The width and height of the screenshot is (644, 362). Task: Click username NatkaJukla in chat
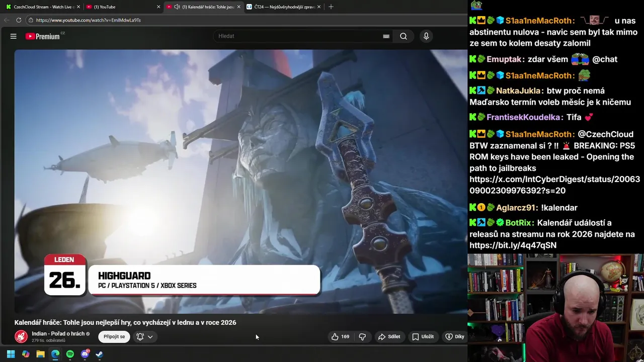[518, 91]
